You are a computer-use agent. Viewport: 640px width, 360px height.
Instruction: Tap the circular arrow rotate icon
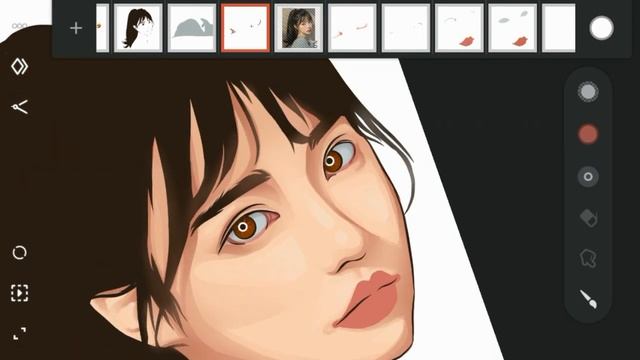(20, 253)
